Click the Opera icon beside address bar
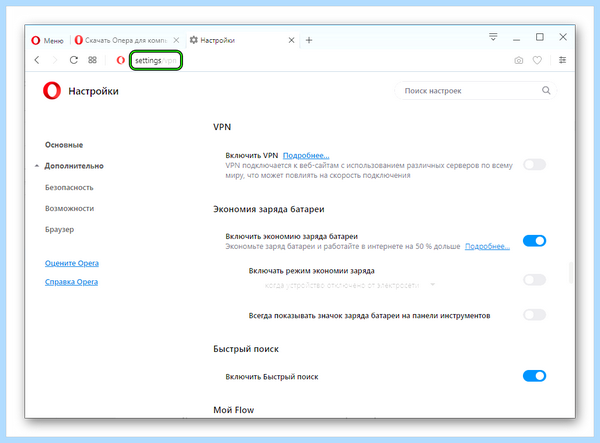 click(x=121, y=60)
